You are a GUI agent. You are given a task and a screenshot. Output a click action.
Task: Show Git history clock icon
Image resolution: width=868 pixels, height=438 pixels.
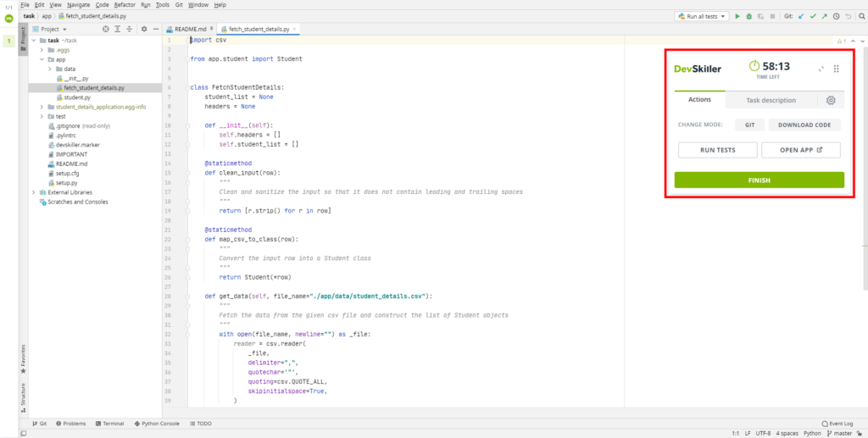click(x=837, y=16)
